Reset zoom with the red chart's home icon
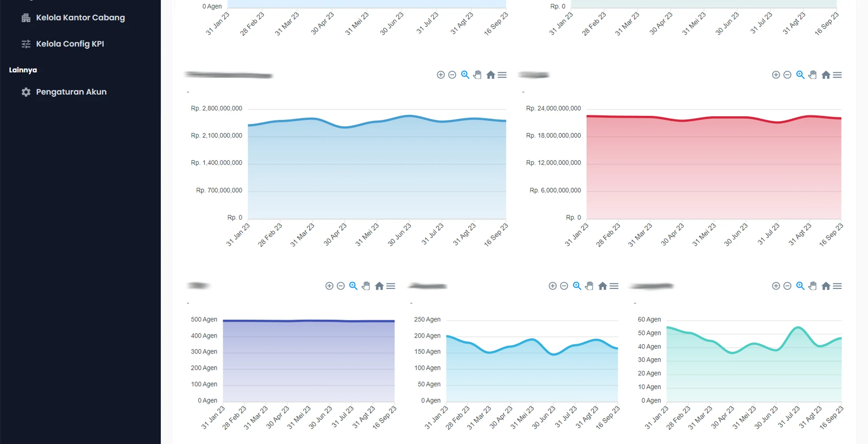This screenshot has width=868, height=444. click(x=826, y=75)
